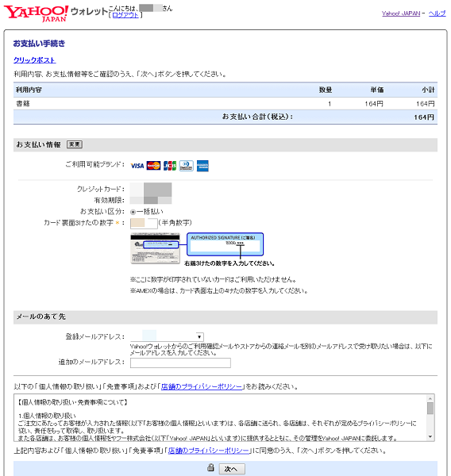
Task: Focus the 追加のメールアドレス input field
Action: click(x=180, y=363)
